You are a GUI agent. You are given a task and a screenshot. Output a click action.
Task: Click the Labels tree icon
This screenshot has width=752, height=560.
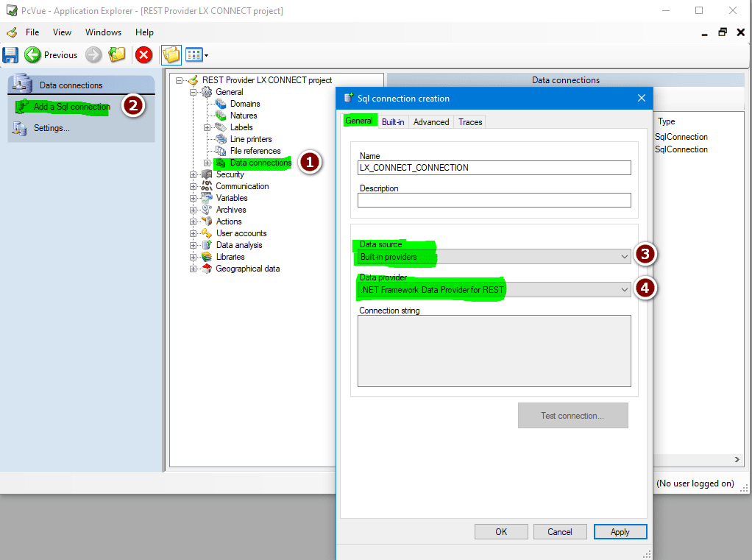pyautogui.click(x=221, y=127)
